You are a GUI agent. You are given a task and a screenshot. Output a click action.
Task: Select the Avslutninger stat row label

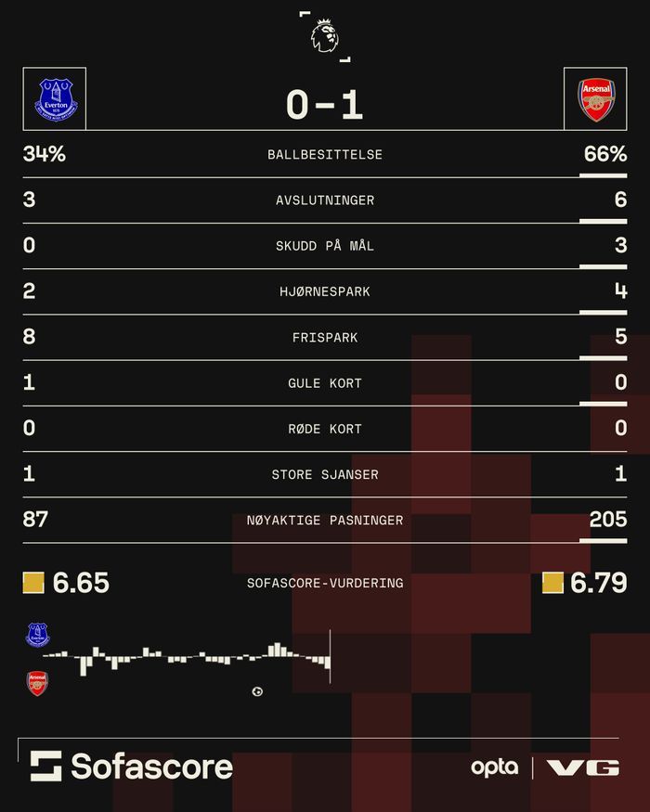[324, 200]
